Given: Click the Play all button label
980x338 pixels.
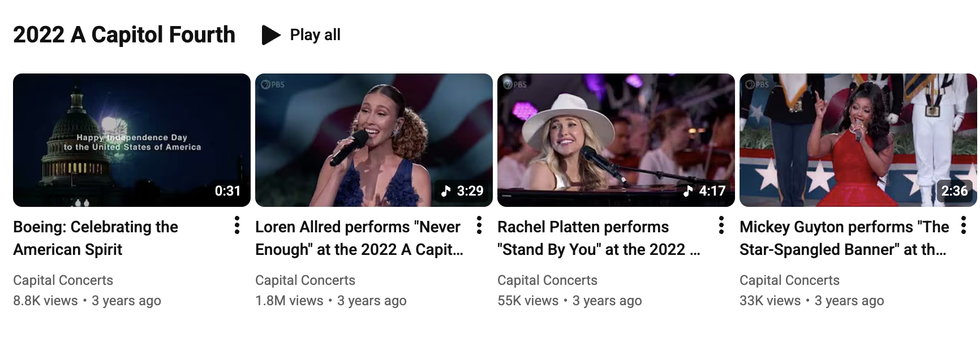Looking at the screenshot, I should click(315, 35).
